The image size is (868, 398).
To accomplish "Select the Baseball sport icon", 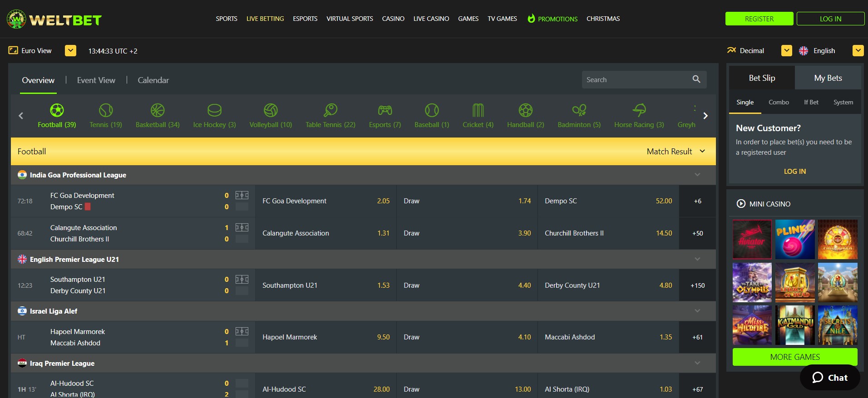I will 432,110.
